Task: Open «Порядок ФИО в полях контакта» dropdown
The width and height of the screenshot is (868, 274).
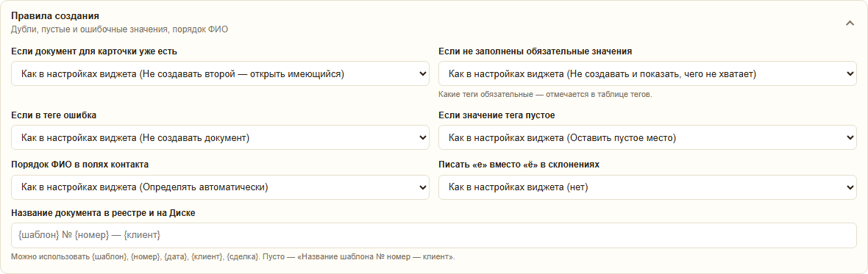Action: [221, 187]
